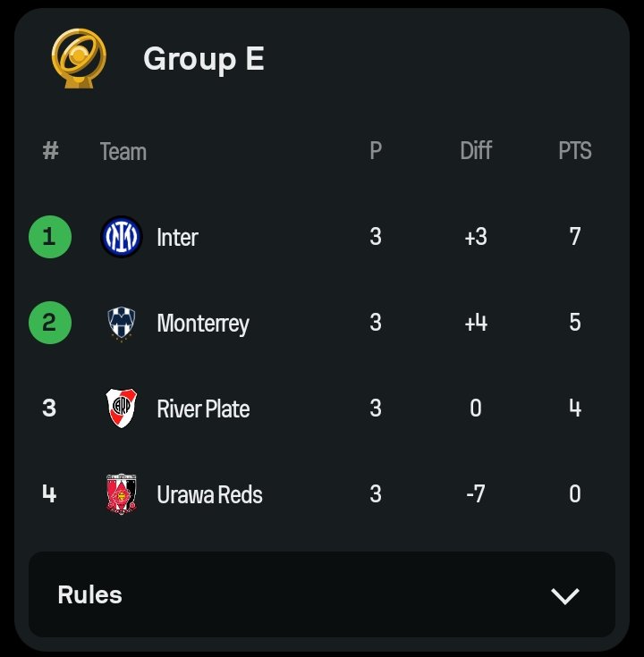
Task: Click the Team column header
Action: coord(123,151)
